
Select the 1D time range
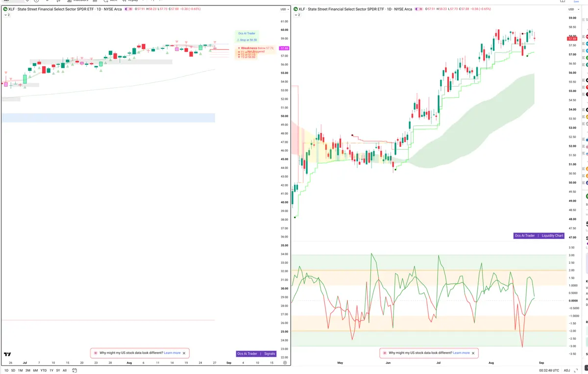pyautogui.click(x=6, y=371)
